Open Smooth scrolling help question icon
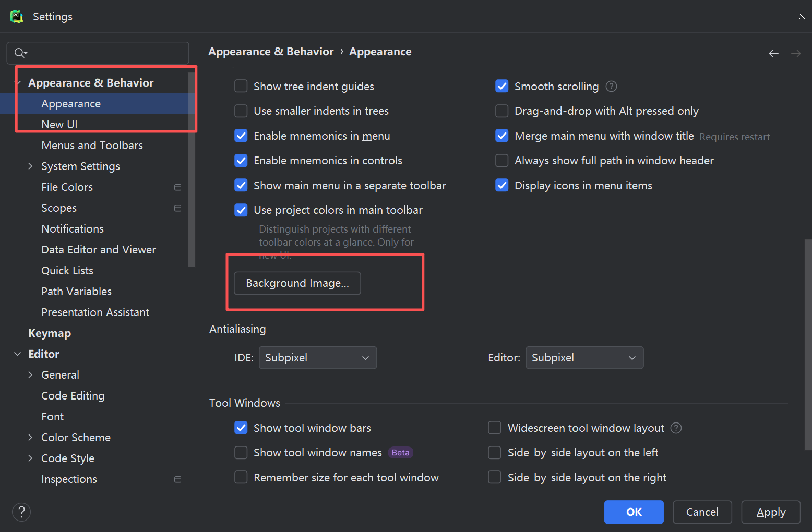The width and height of the screenshot is (812, 532). 611,87
